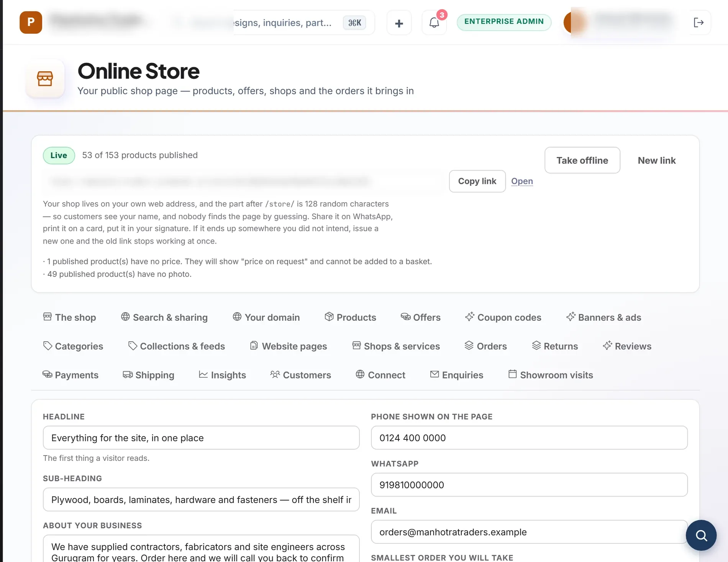The height and width of the screenshot is (562, 728).
Task: Click the phone number field
Action: point(529,437)
